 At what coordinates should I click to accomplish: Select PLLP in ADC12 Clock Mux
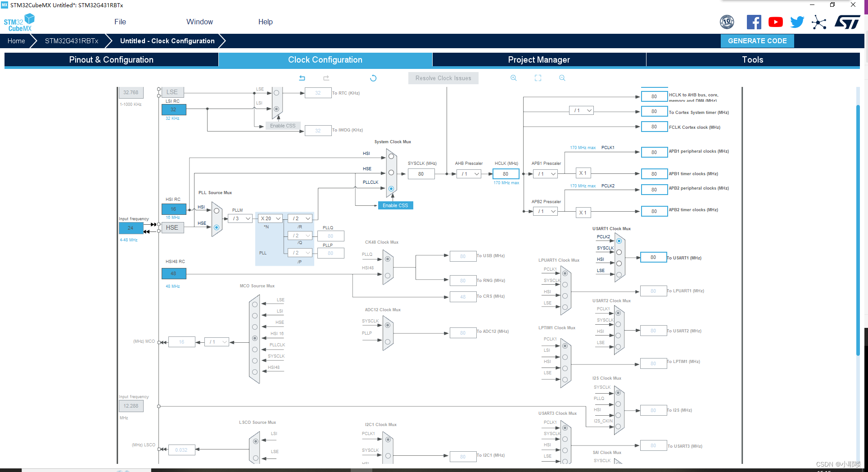click(388, 342)
